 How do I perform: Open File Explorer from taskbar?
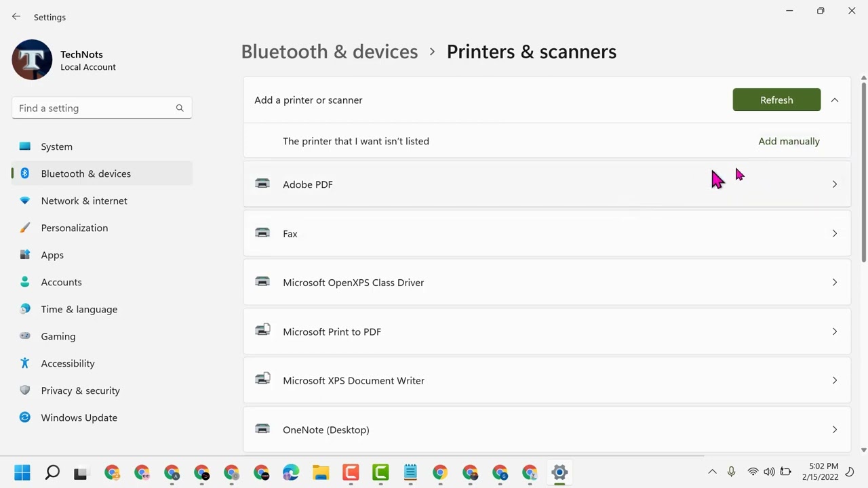321,472
